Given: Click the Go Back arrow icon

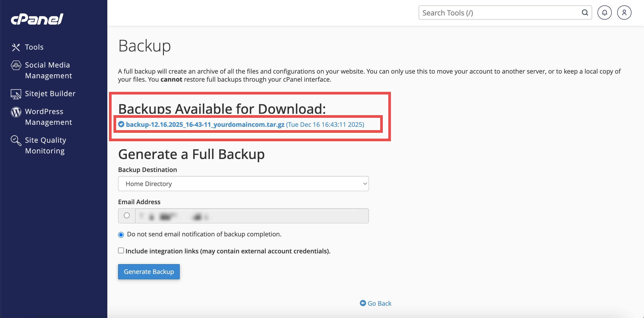Looking at the screenshot, I should click(362, 303).
